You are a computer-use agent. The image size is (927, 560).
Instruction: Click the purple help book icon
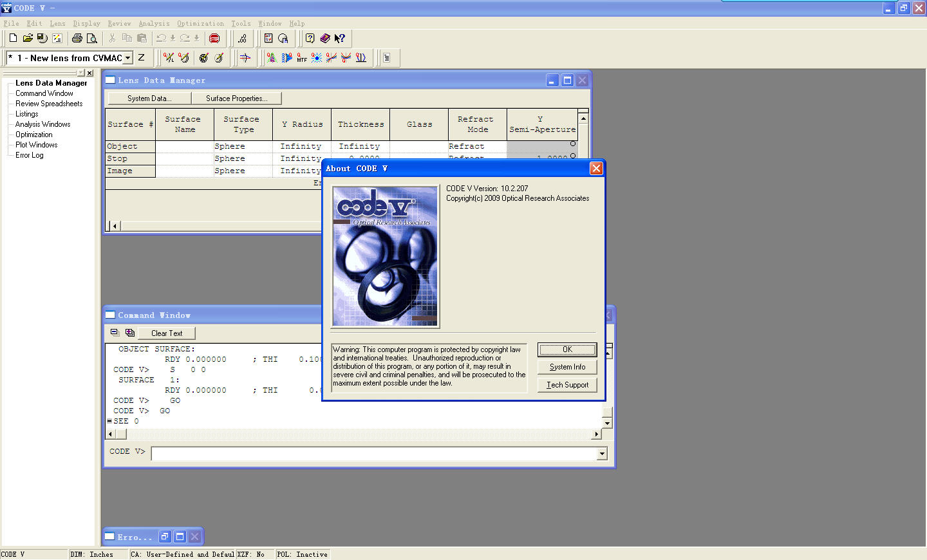point(325,38)
